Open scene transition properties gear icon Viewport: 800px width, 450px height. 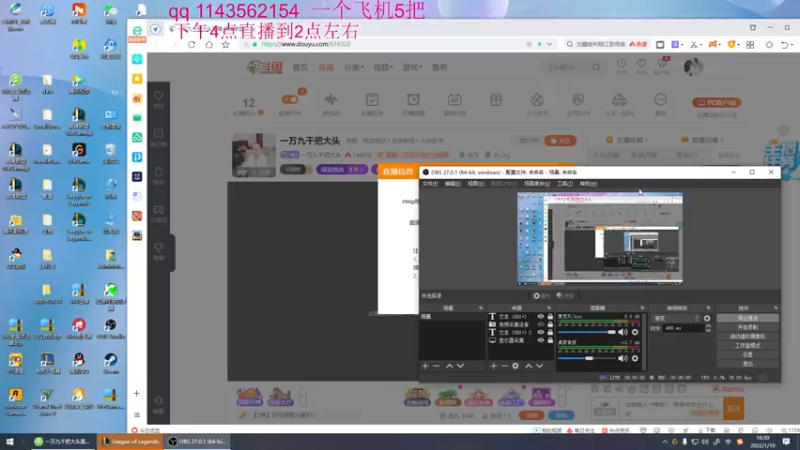(707, 318)
